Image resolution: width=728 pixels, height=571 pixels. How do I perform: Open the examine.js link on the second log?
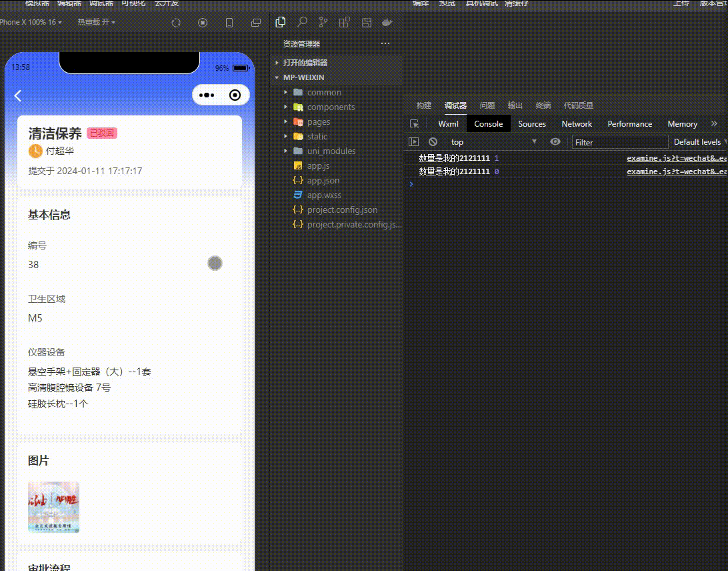point(677,171)
